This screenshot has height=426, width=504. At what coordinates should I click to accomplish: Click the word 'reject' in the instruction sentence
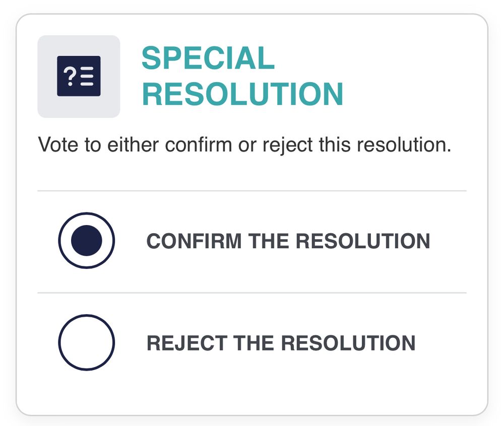(288, 146)
